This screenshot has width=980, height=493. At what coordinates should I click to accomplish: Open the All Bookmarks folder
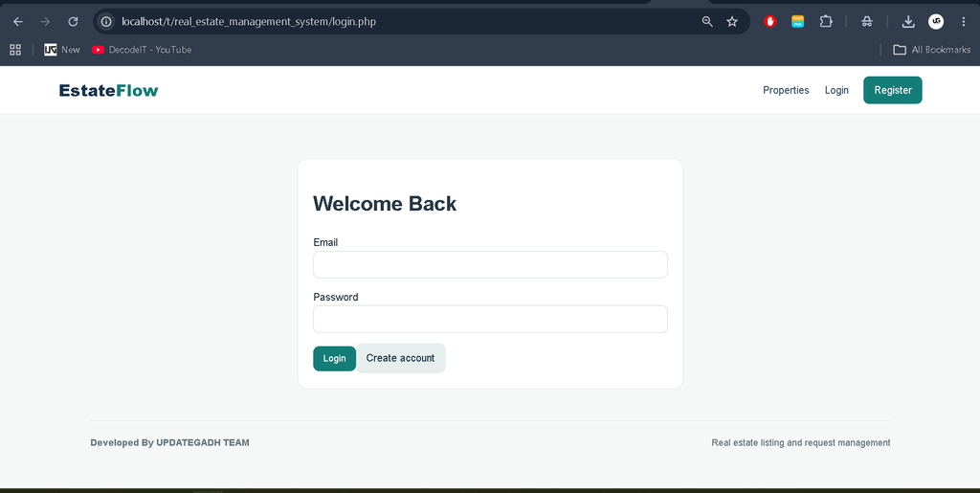click(x=931, y=50)
